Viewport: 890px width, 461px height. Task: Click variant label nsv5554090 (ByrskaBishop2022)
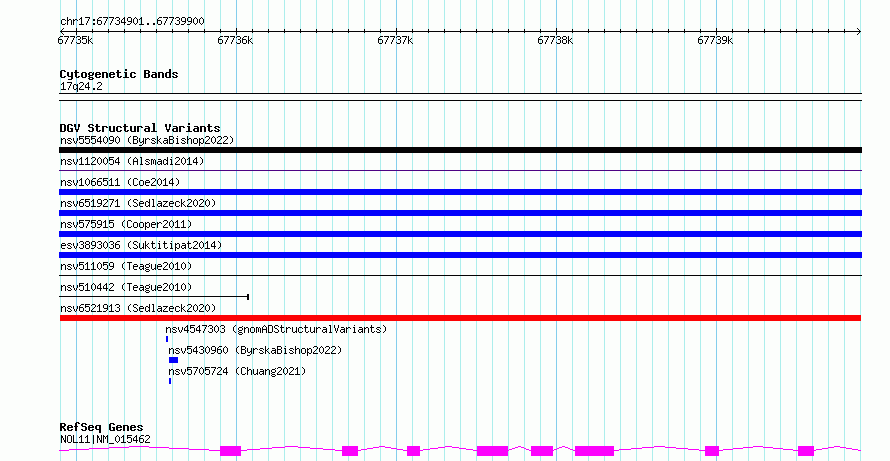click(x=147, y=140)
